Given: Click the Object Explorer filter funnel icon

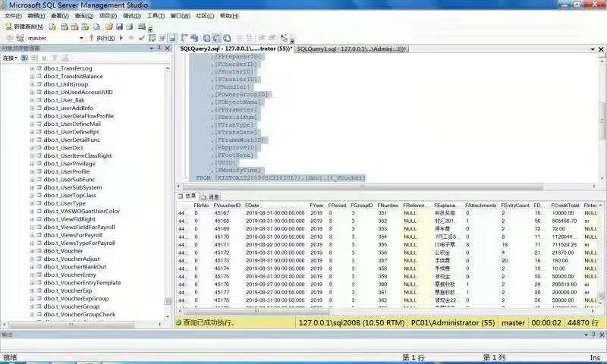Looking at the screenshot, I should tap(55, 58).
